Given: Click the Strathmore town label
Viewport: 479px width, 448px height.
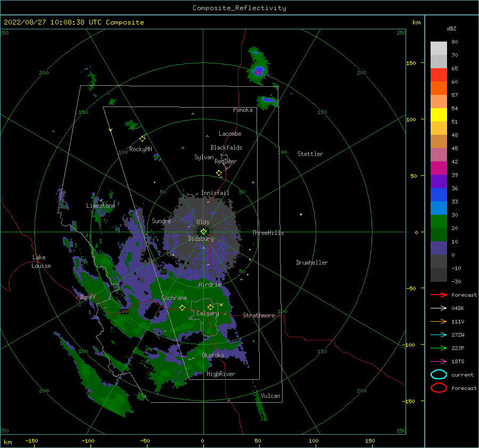Looking at the screenshot, I should [x=259, y=315].
